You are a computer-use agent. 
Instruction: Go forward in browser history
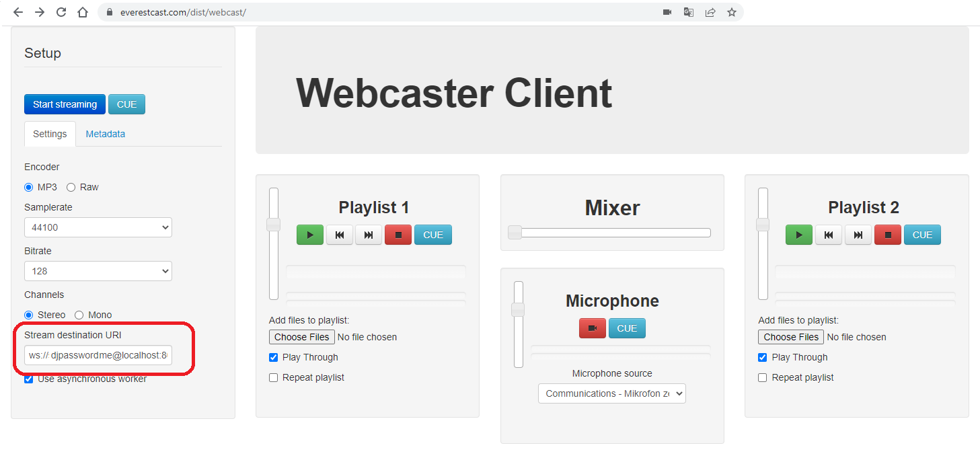pyautogui.click(x=40, y=12)
